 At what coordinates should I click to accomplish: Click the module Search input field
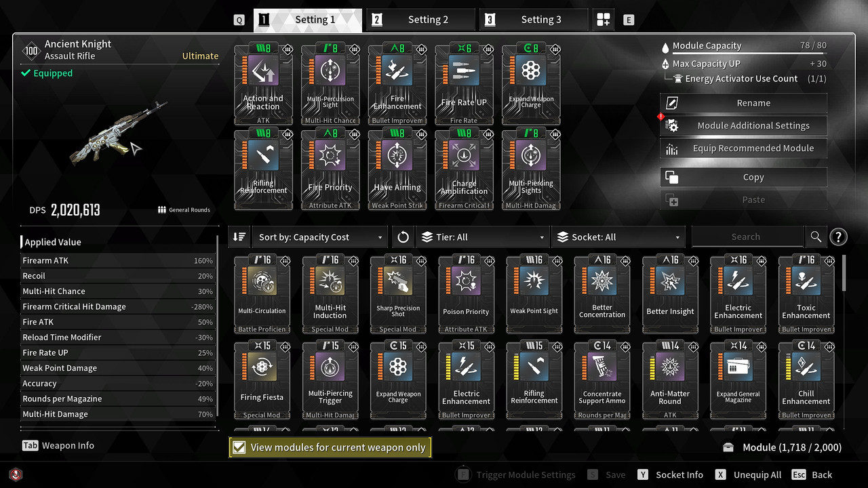pyautogui.click(x=747, y=237)
